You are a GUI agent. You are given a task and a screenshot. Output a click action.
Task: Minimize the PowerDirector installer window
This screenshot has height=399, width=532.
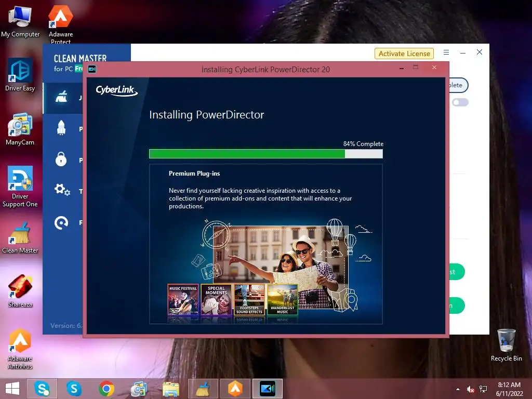point(402,68)
